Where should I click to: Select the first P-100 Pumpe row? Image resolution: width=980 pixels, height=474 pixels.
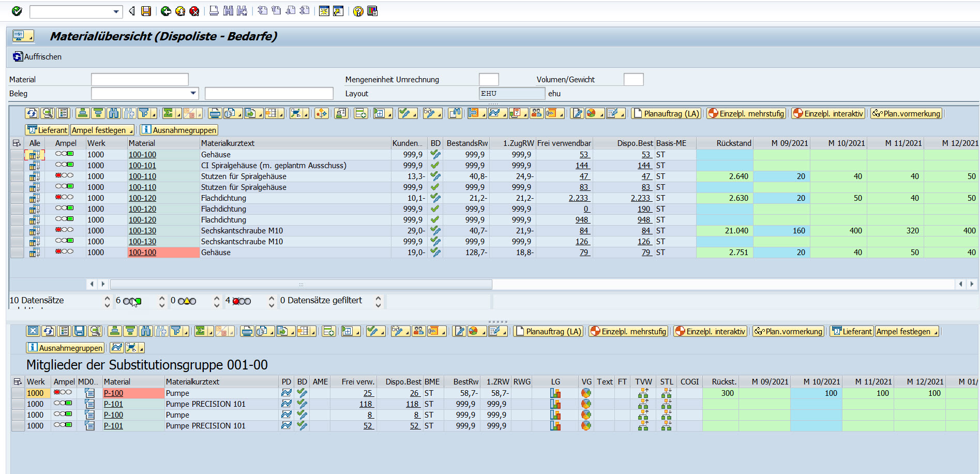pyautogui.click(x=18, y=393)
